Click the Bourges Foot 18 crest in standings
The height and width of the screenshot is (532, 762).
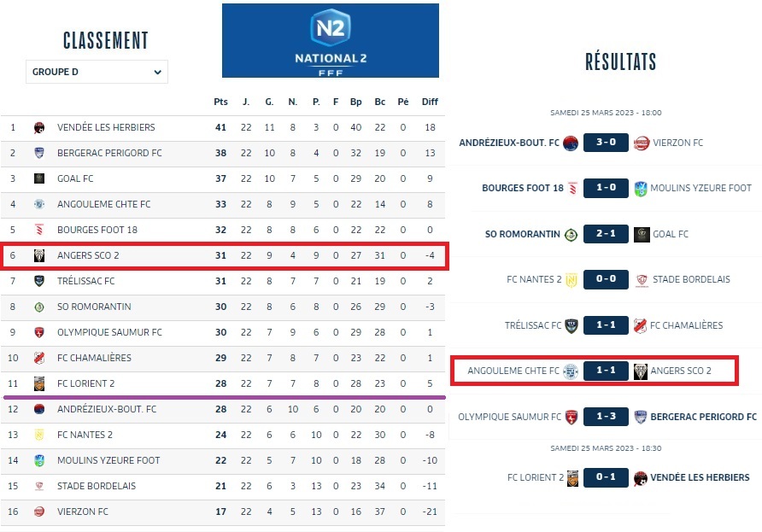39,231
